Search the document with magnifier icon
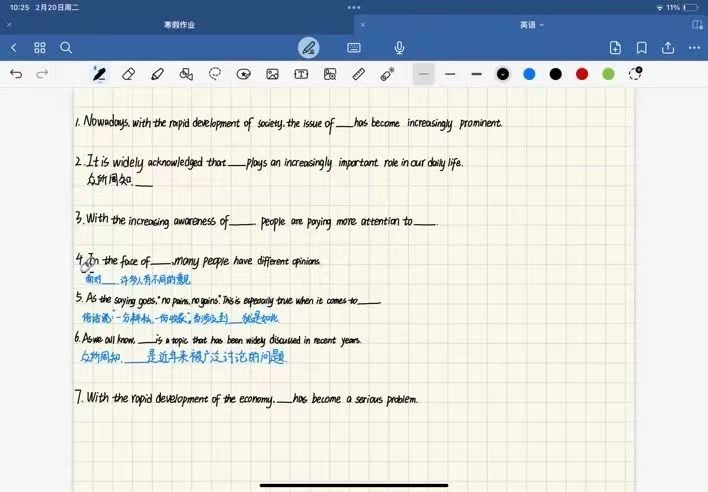 66,47
